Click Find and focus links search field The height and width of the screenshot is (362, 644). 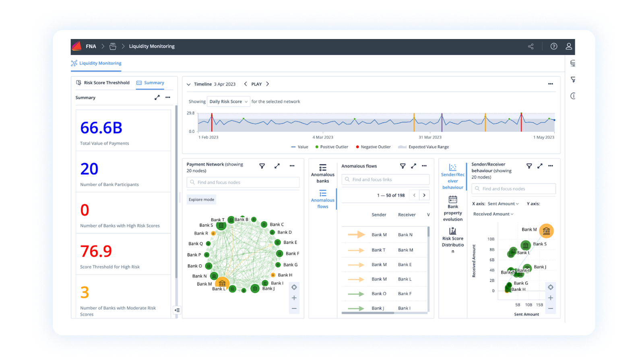click(x=386, y=179)
